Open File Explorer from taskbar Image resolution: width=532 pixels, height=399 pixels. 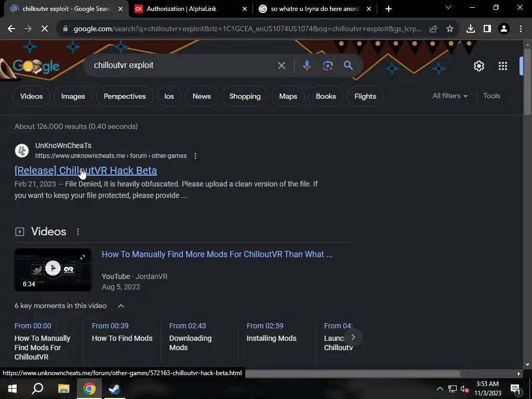coord(63,389)
